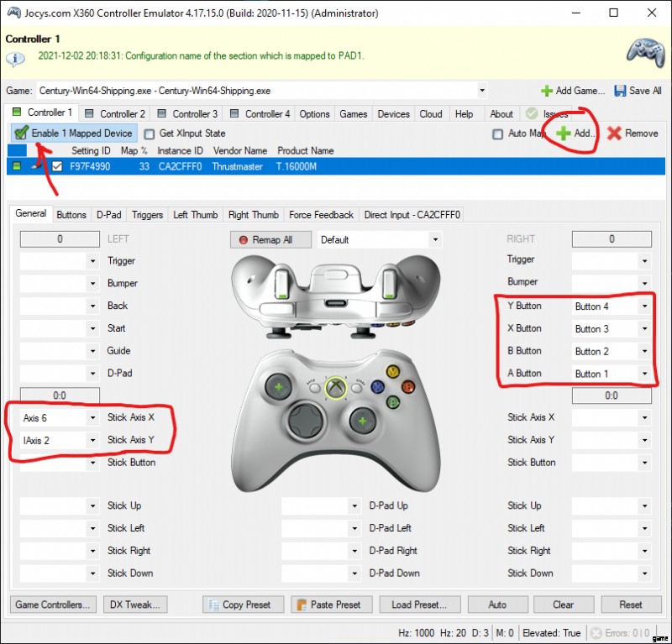This screenshot has height=644, width=672.
Task: Open the left Stick Axis X dropdown
Action: [x=92, y=418]
